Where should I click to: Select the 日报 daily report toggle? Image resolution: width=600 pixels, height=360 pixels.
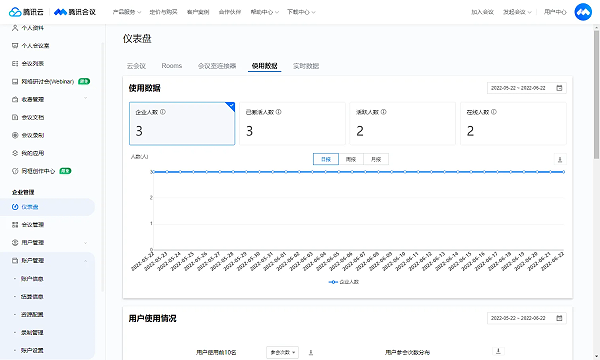coord(326,159)
